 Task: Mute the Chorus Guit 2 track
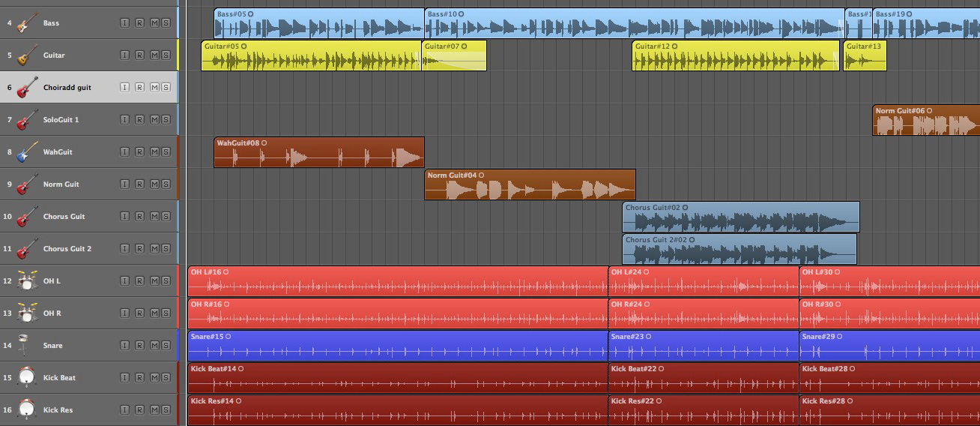[x=154, y=249]
